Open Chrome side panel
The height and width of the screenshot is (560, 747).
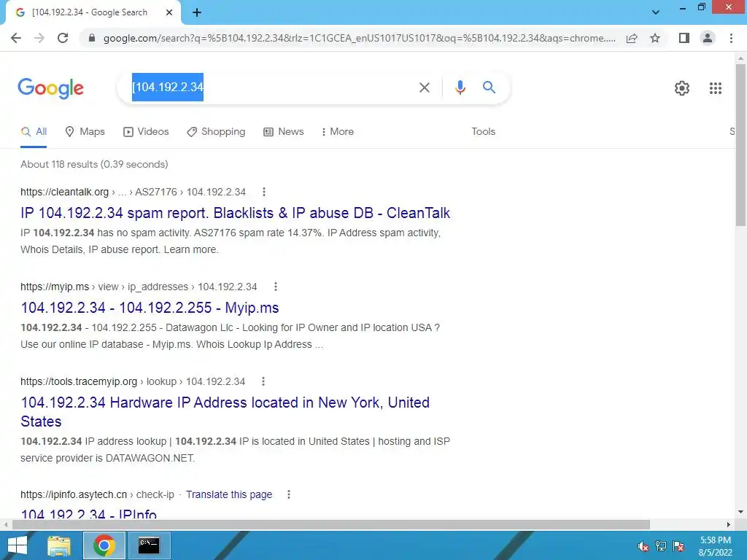684,38
